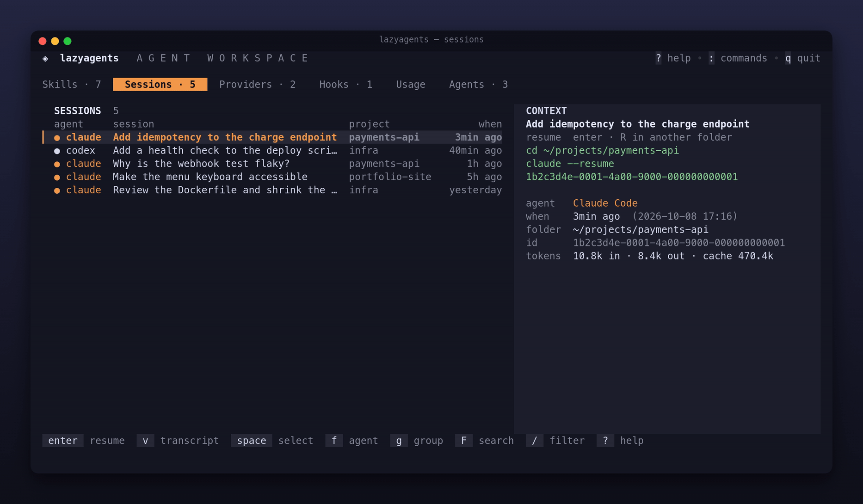863x504 pixels.
Task: Click the 'cd ~/projects/payments-api' command line
Action: click(x=602, y=151)
